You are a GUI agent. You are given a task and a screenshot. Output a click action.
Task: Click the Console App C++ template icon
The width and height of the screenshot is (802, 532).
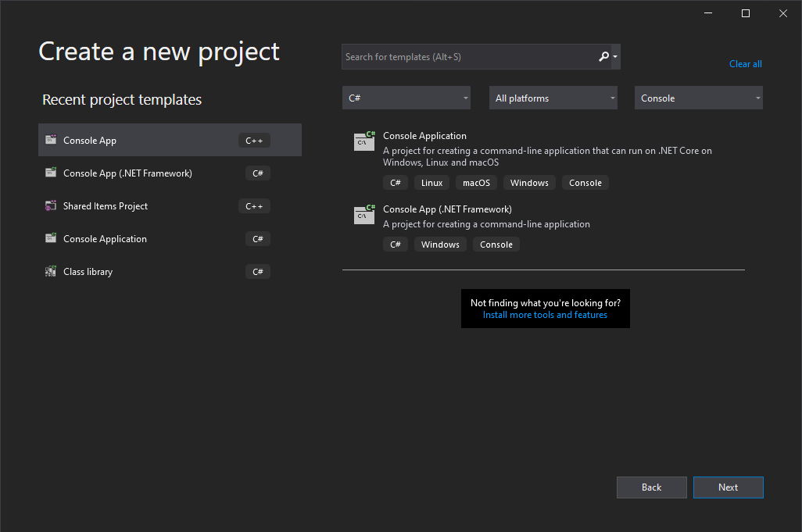(x=51, y=139)
